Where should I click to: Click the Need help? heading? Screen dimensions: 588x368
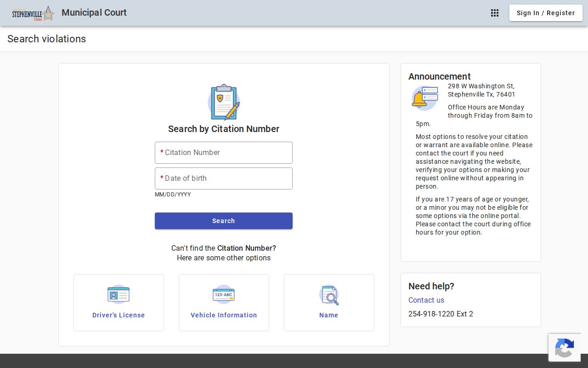431,286
